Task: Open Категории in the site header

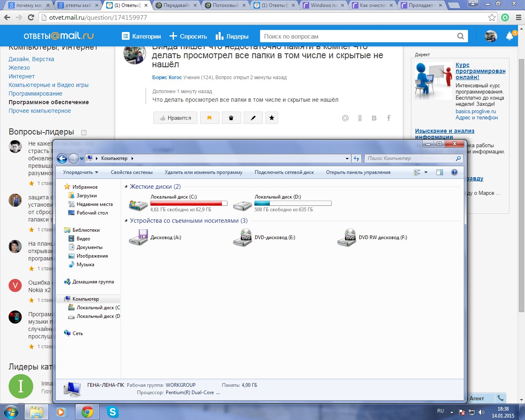Action: pos(141,36)
